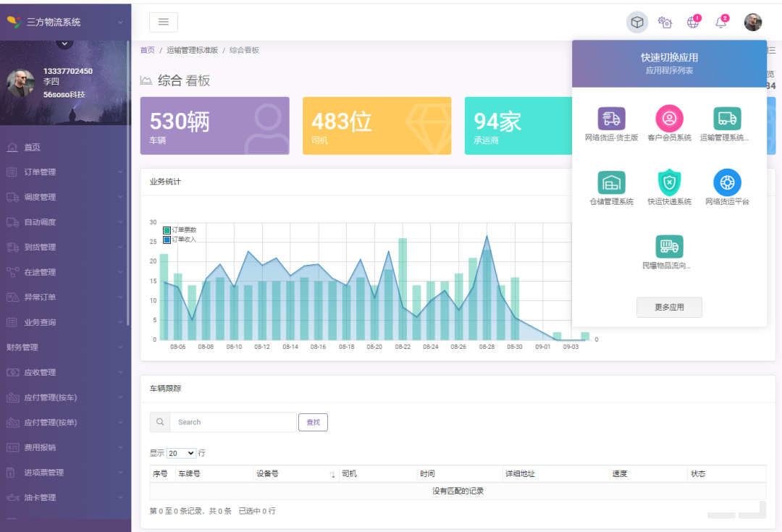Open 异常订单 in the sidebar menu
The image size is (782, 532).
point(40,297)
